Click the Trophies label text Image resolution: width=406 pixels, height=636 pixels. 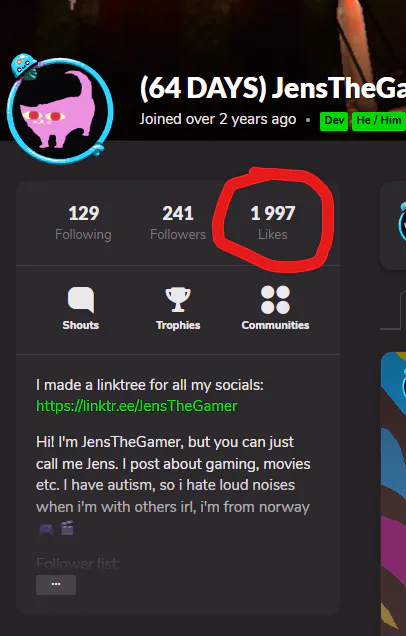(178, 325)
